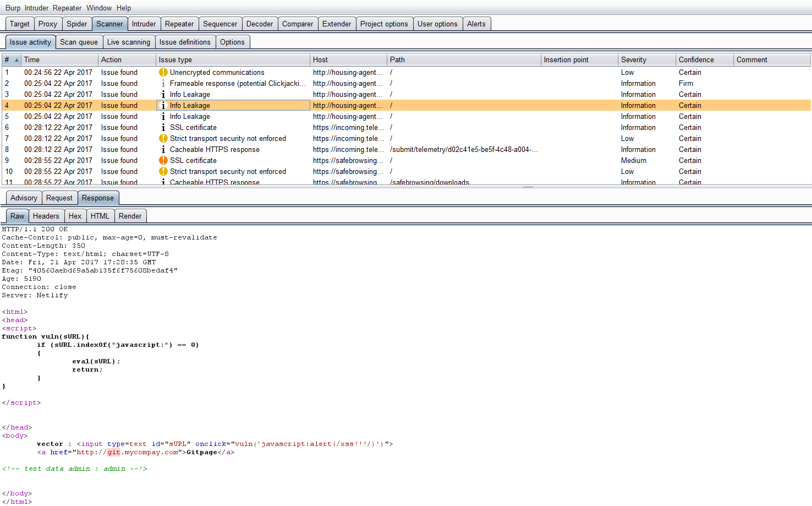Click info icon on row 5 Info Leakage
The image size is (812, 506).
(x=163, y=116)
